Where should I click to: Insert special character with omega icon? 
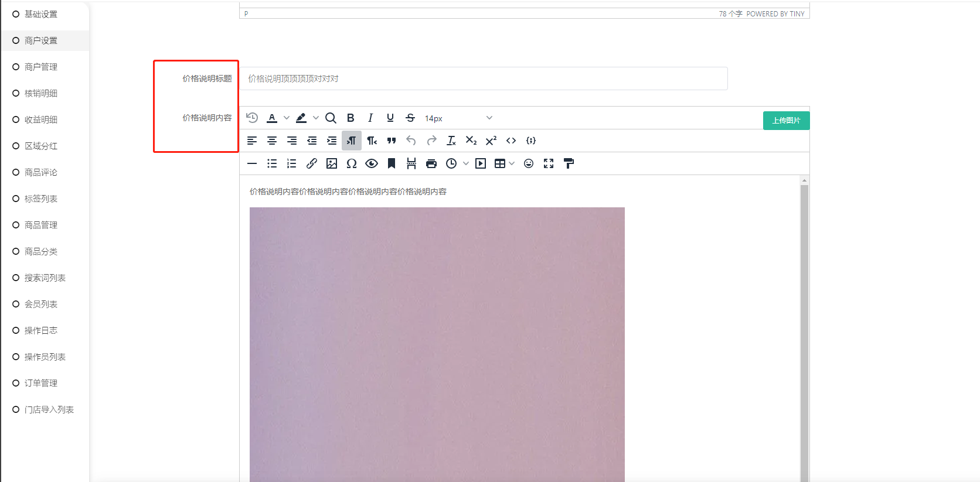coord(352,163)
